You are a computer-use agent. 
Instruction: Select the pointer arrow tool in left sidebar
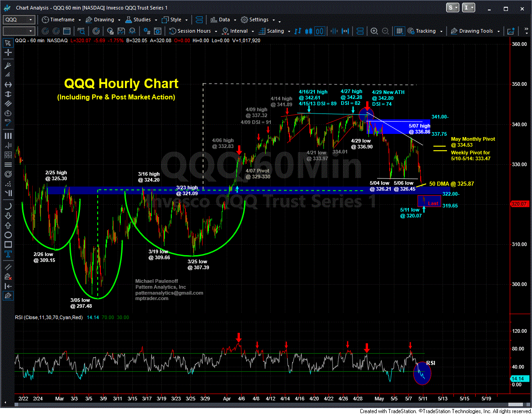coord(8,43)
